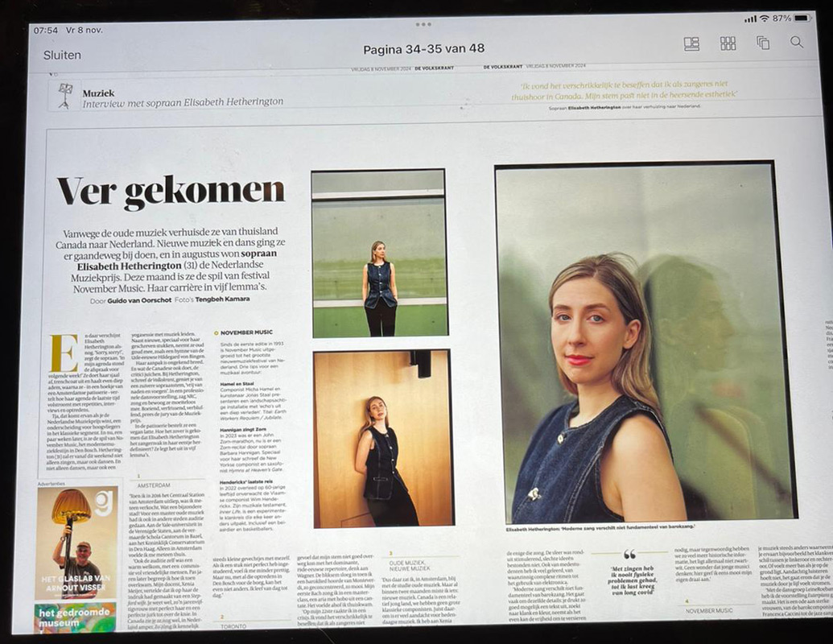
Task: Open the 'het gedroomde museum' advertisement
Action: [75, 617]
